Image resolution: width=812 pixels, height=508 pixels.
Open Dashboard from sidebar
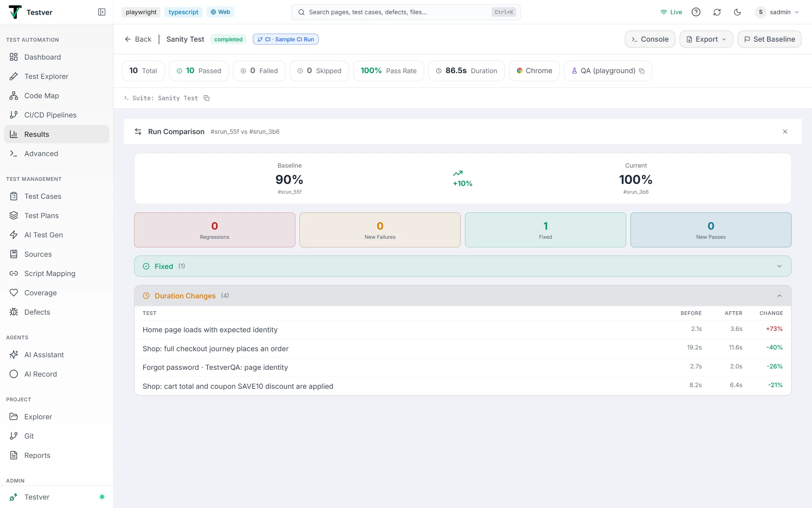[57, 57]
